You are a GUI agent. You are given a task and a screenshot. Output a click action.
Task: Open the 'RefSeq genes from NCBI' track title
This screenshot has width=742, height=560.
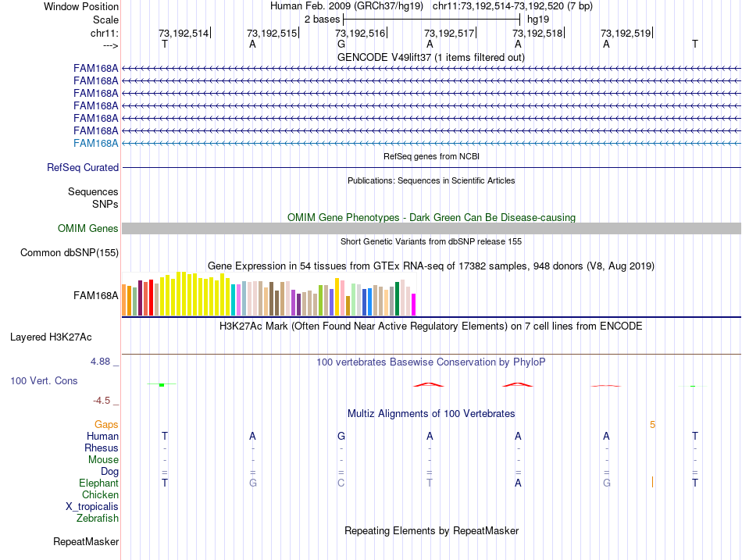coord(432,156)
